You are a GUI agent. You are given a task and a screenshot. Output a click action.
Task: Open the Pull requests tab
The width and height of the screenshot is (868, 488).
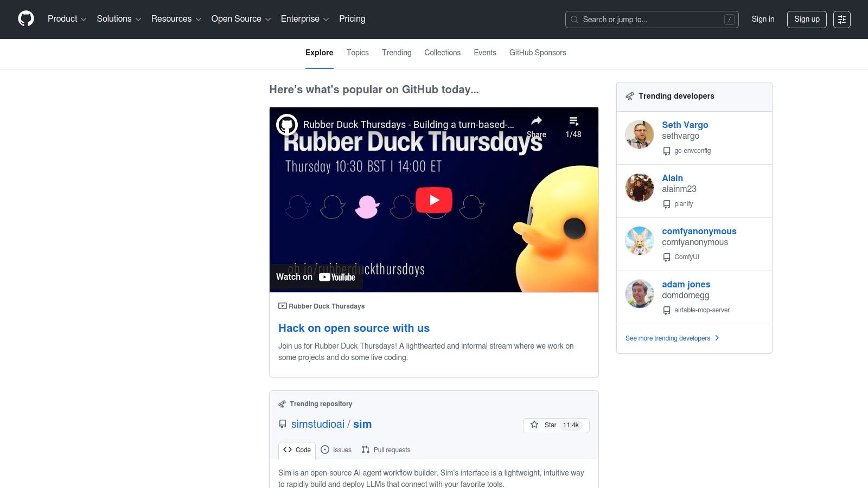tap(386, 450)
